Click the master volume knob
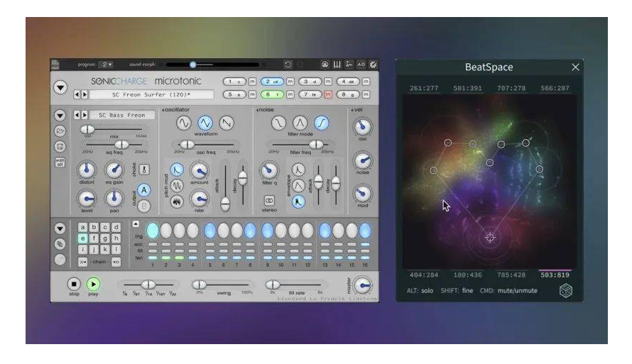 point(362,285)
